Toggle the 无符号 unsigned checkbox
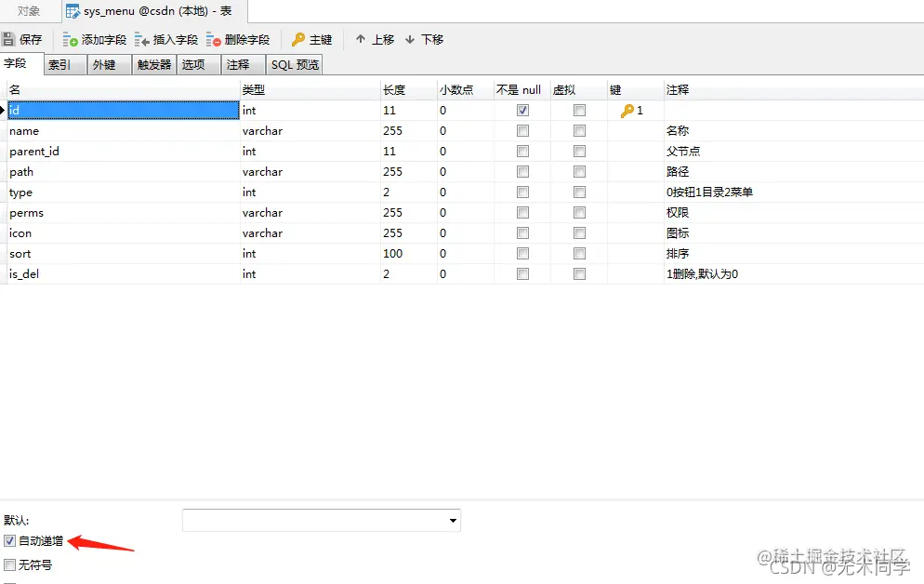Image resolution: width=924 pixels, height=584 pixels. point(10,564)
